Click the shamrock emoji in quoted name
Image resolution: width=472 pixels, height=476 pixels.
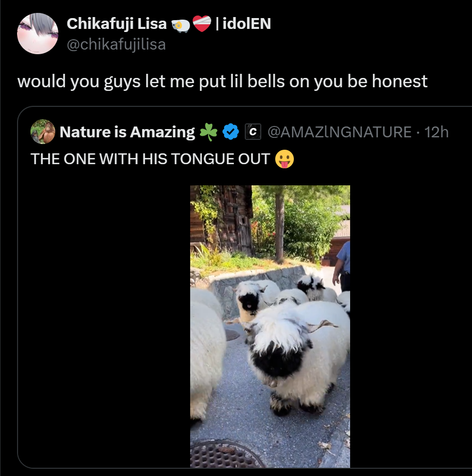tap(209, 132)
